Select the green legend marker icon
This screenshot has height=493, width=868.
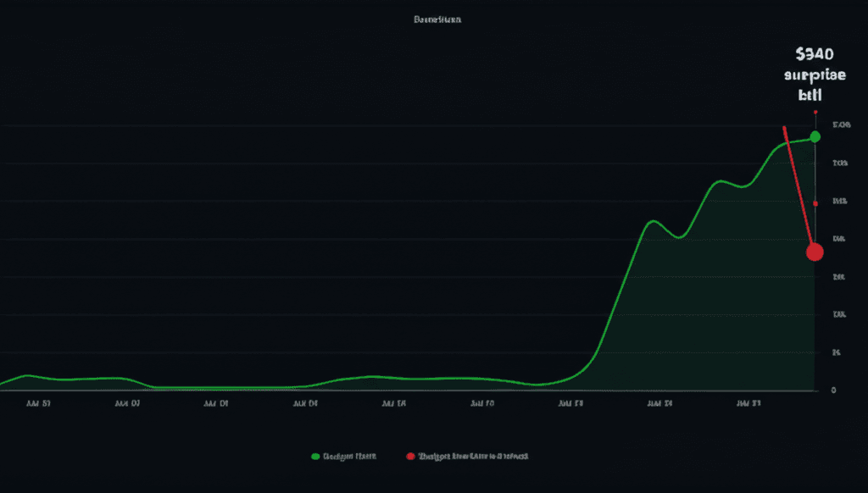[315, 455]
